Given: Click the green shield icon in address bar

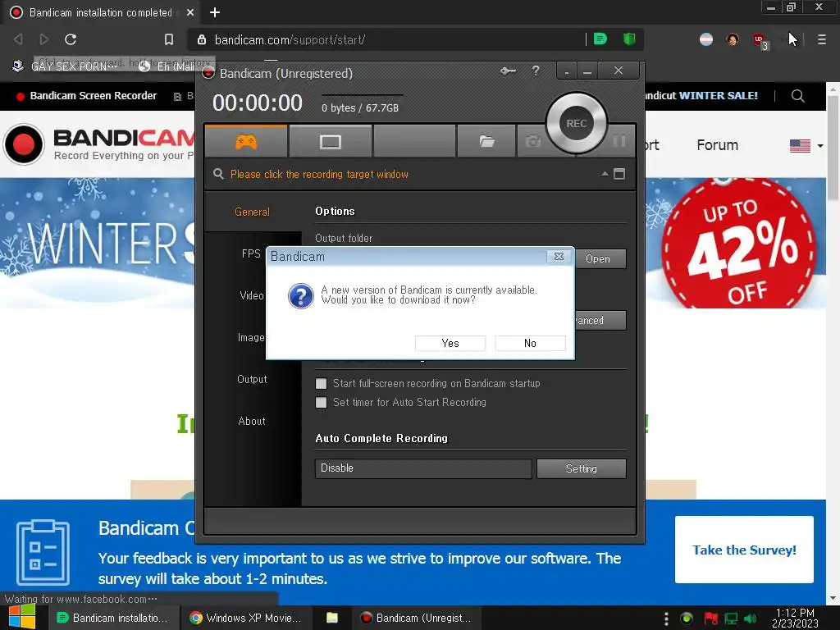Looking at the screenshot, I should click(x=629, y=39).
